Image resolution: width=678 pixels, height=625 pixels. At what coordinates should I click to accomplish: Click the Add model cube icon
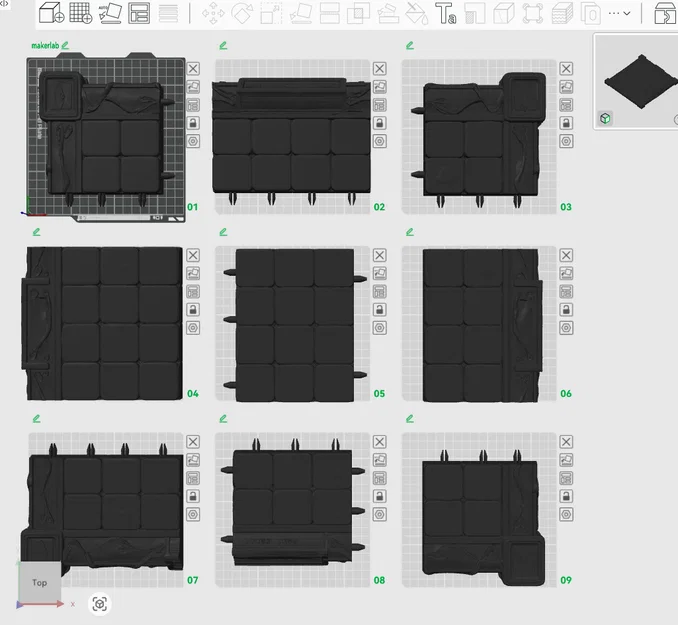tap(51, 13)
